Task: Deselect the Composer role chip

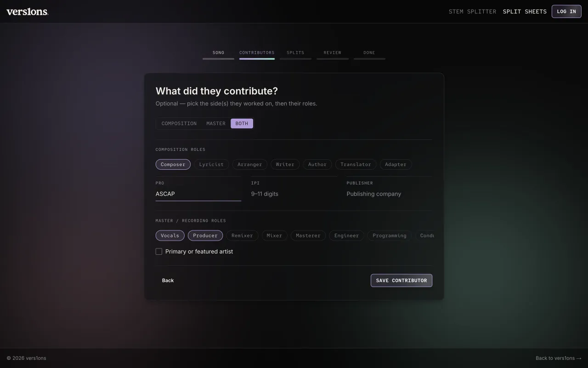Action: tap(173, 164)
